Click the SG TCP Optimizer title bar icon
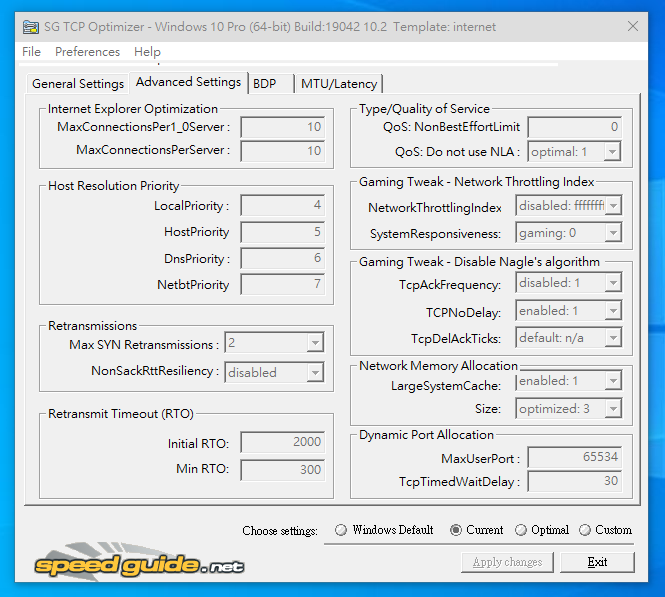 (x=31, y=27)
